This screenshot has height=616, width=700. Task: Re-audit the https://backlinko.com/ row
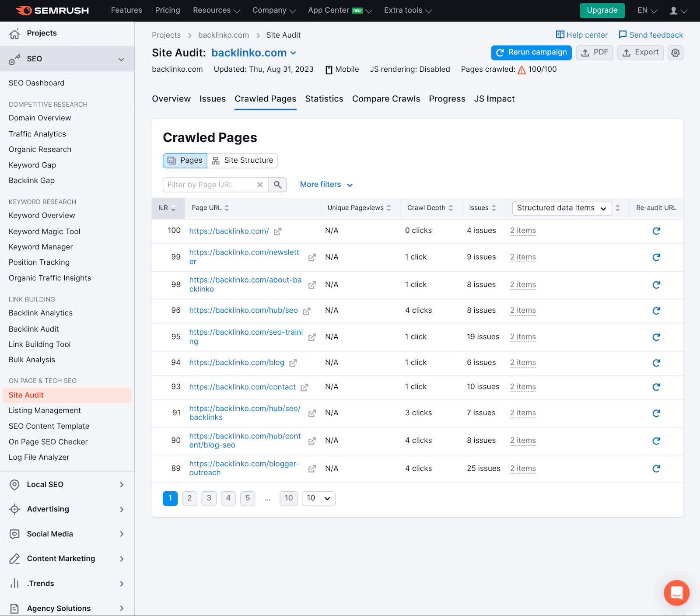pos(656,231)
